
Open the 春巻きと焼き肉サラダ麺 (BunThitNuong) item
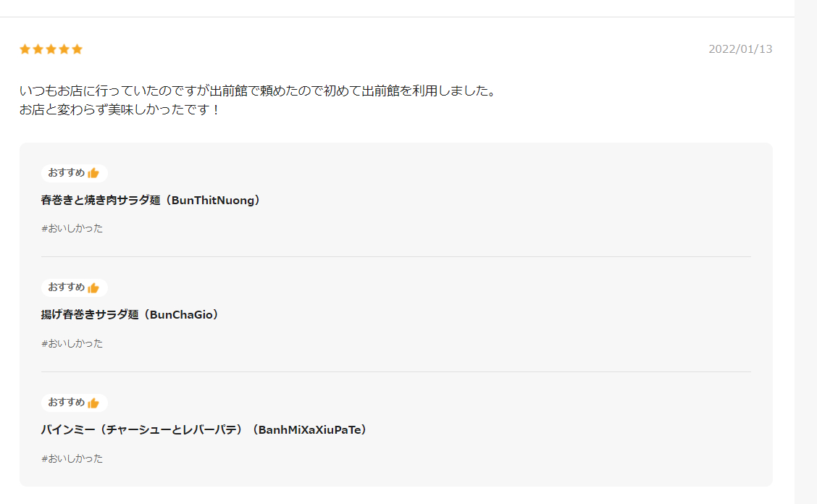151,200
